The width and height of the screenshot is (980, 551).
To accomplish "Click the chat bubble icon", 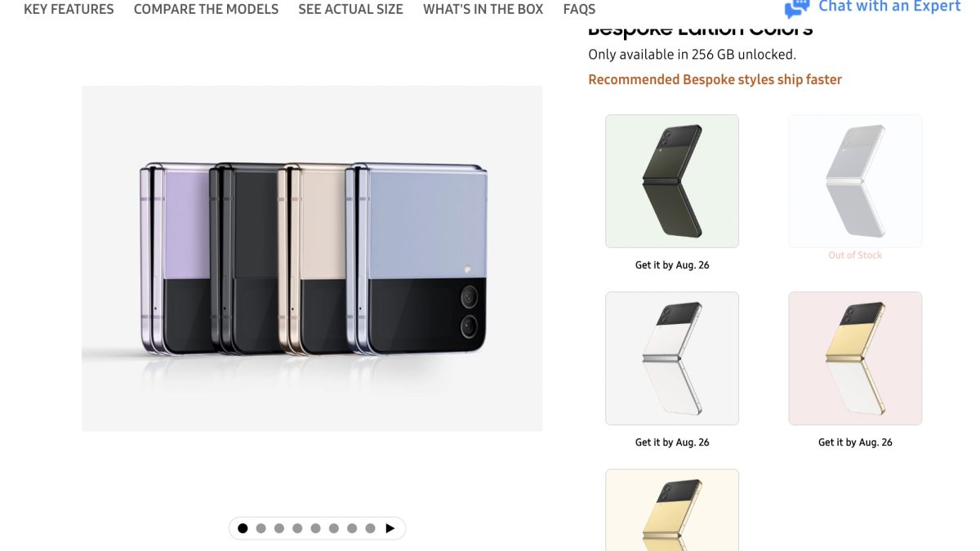I will [796, 8].
